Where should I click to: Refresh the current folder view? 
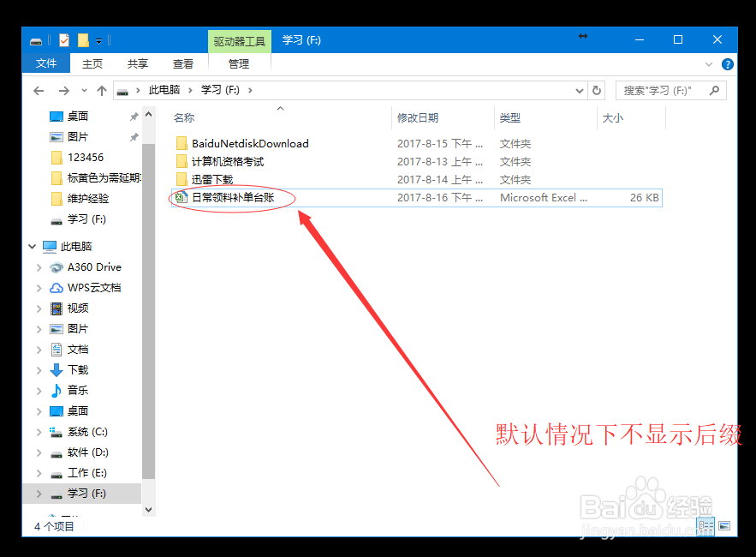tap(597, 90)
